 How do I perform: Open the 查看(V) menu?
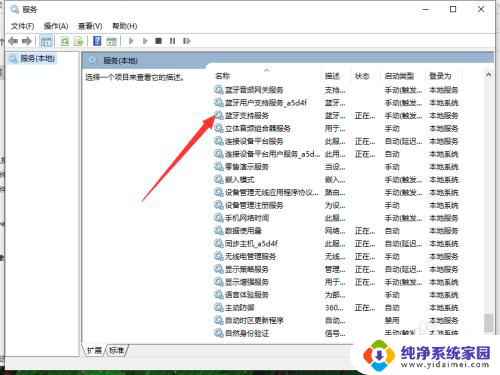coord(90,26)
